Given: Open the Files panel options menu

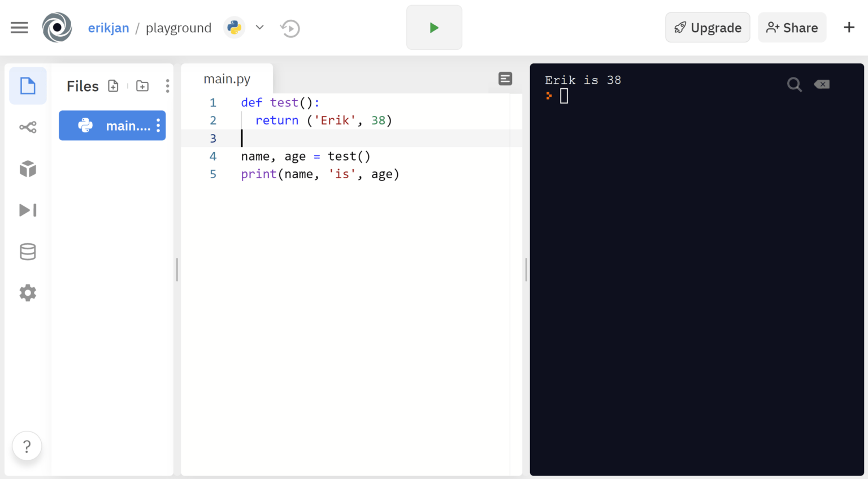Looking at the screenshot, I should [x=167, y=85].
